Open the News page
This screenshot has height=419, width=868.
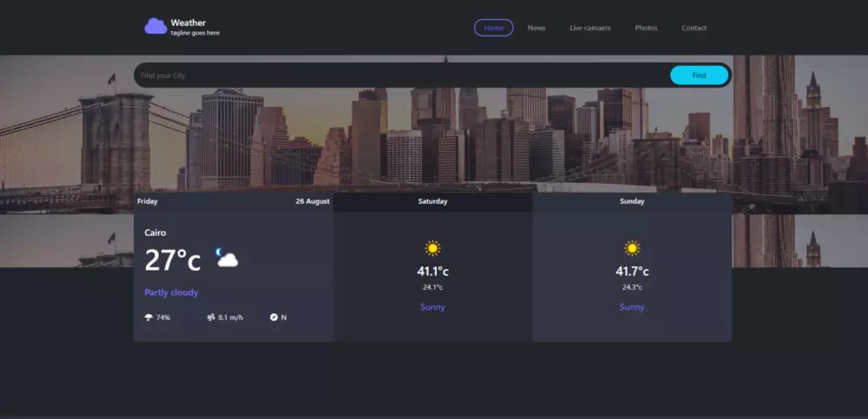[x=536, y=28]
